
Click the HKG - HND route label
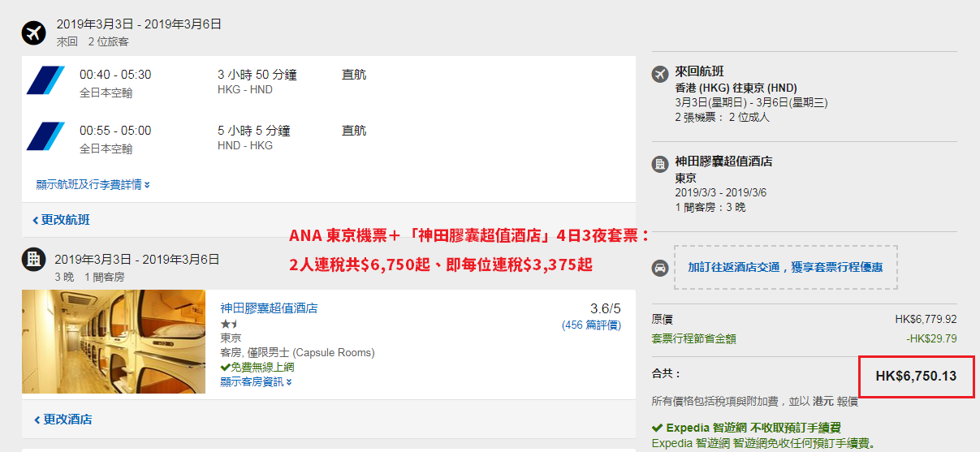[x=245, y=90]
